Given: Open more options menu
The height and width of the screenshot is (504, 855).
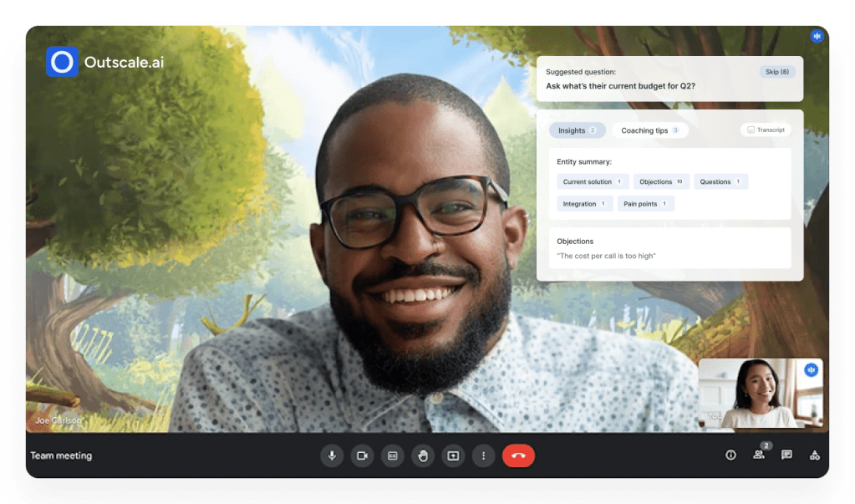Looking at the screenshot, I should pos(483,456).
